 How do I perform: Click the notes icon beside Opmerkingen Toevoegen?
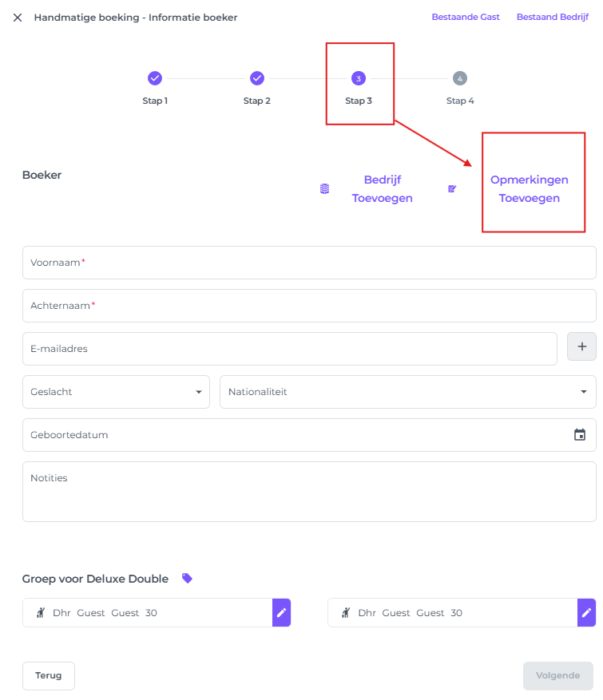coord(452,189)
